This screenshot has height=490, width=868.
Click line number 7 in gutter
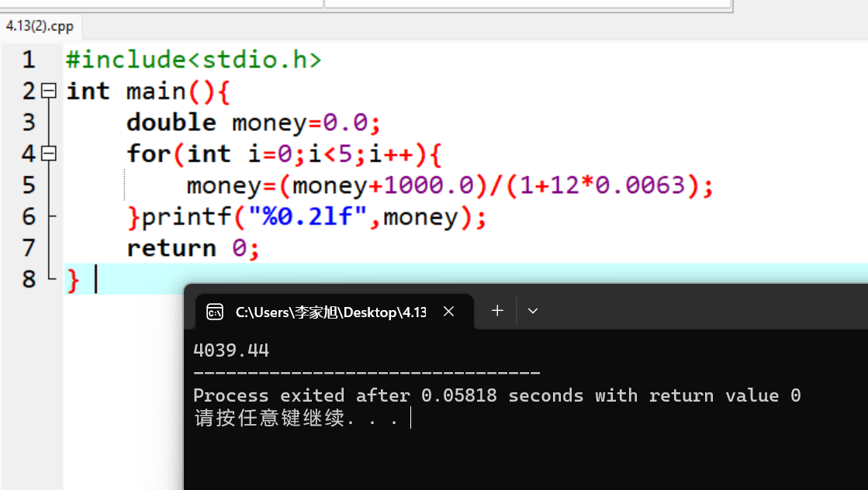click(29, 248)
